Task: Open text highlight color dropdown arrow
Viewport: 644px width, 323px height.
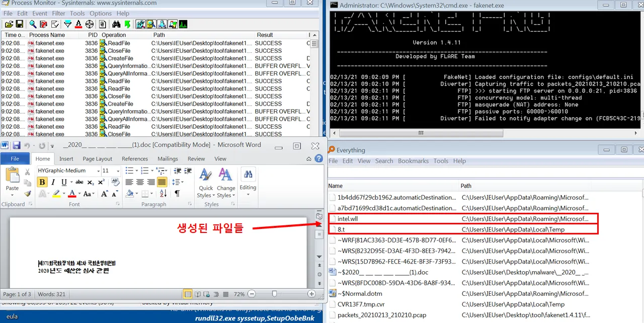Action: [64, 194]
